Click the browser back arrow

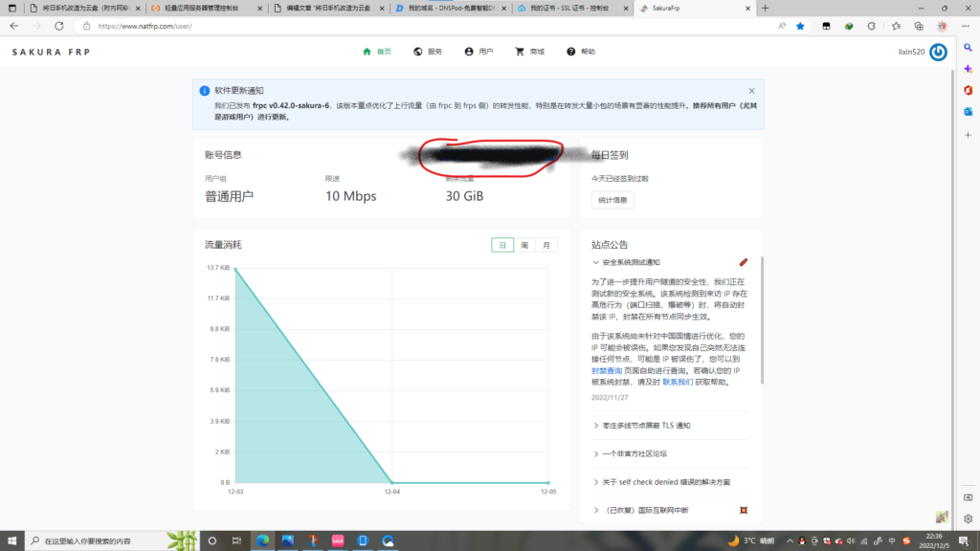pos(13,26)
